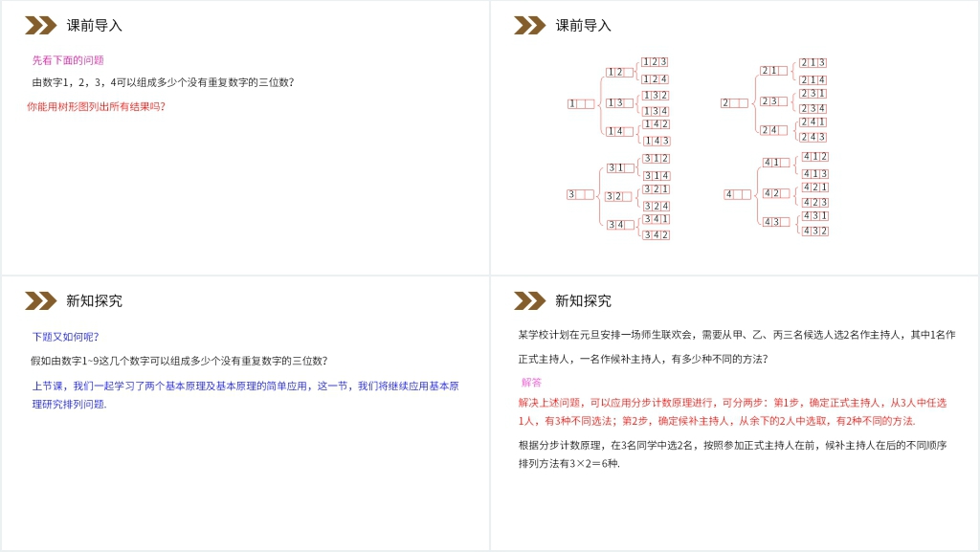980x552 pixels.
Task: Click the tree box showing digits 2 4 and blank
Action: pyautogui.click(x=773, y=130)
